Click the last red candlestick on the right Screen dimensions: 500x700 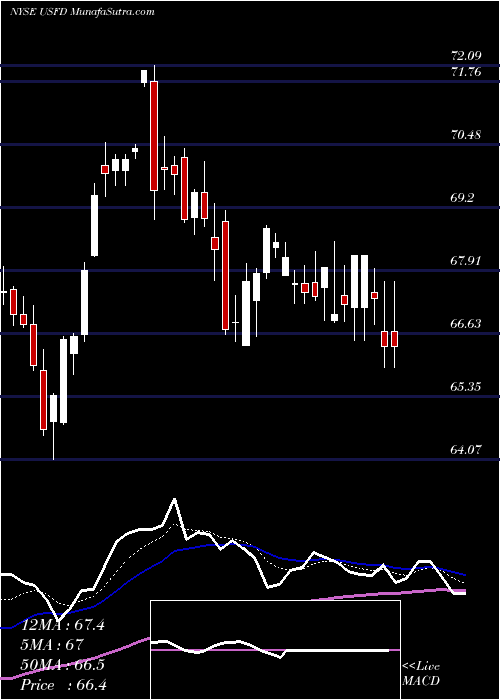395,339
